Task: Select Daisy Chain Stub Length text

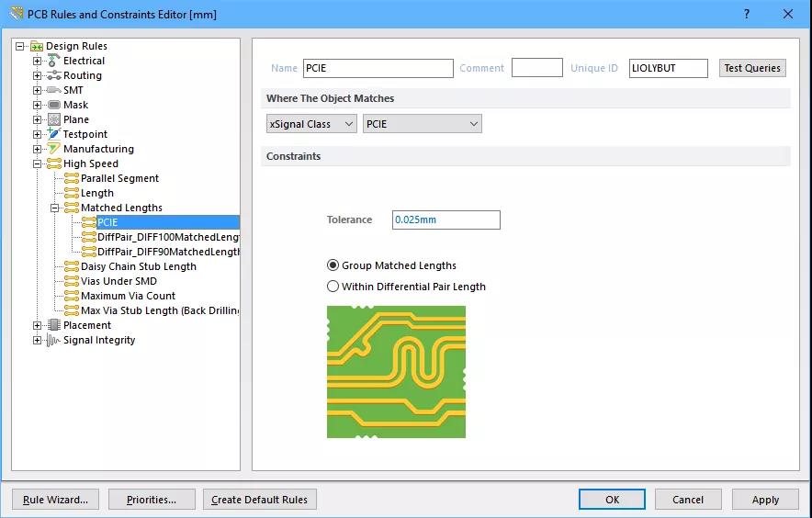Action: coord(139,266)
